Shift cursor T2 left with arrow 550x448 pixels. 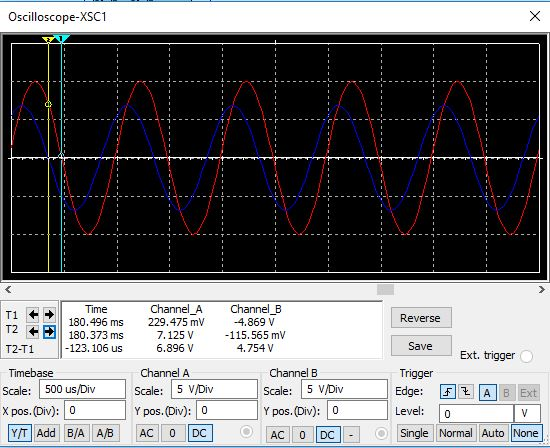33,331
